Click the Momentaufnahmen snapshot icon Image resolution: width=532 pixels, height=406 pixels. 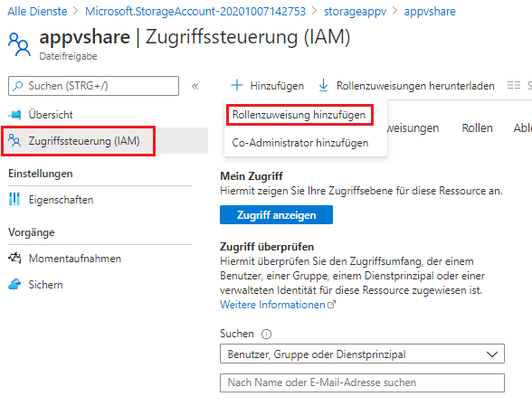[x=14, y=258]
